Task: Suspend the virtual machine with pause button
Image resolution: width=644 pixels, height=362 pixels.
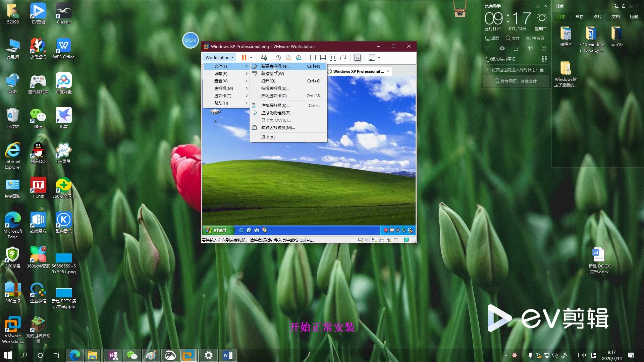Action: pyautogui.click(x=244, y=58)
